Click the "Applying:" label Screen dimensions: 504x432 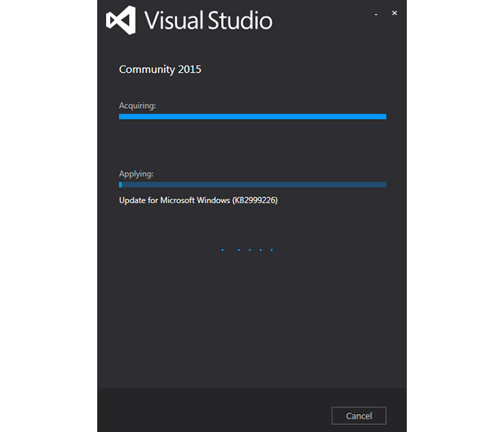[136, 174]
